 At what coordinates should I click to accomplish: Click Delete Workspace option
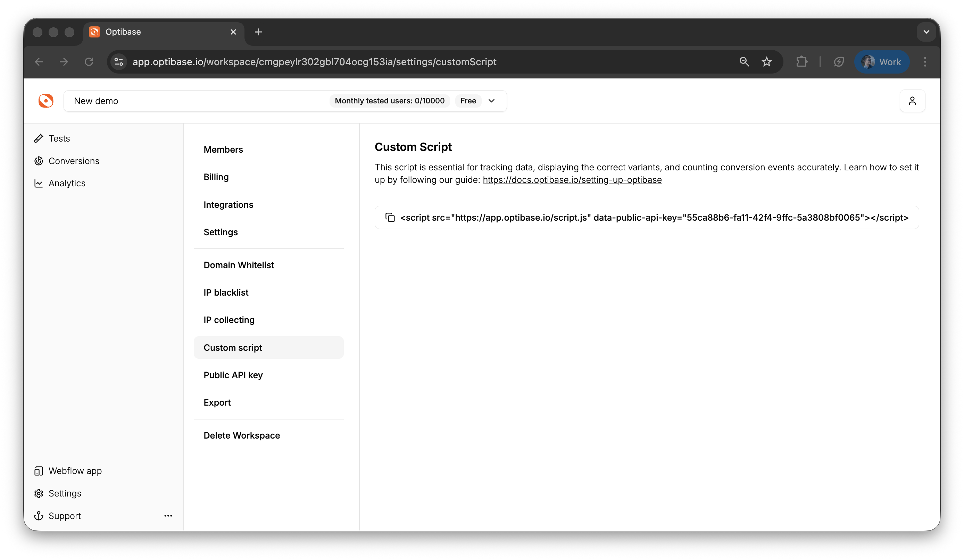(x=241, y=435)
